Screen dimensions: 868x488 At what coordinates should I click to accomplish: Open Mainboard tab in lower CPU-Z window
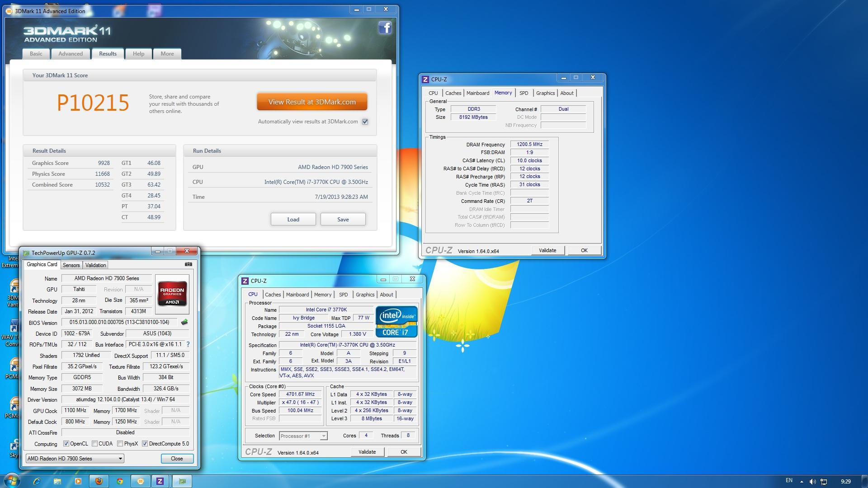click(297, 295)
